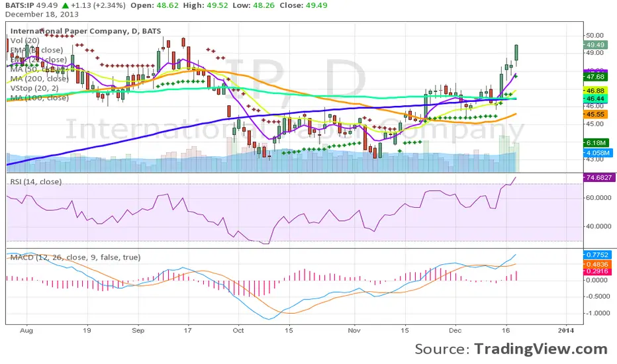Click the Oct label on time axis

click(238, 330)
